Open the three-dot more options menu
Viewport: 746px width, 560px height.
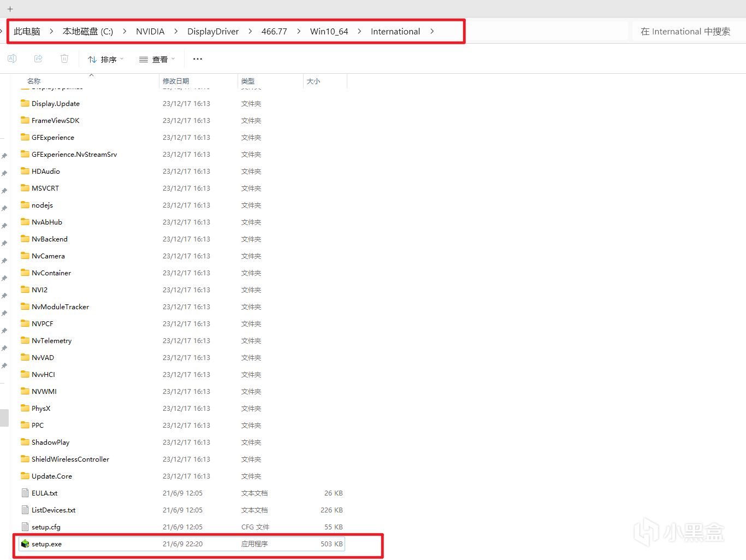pos(198,59)
